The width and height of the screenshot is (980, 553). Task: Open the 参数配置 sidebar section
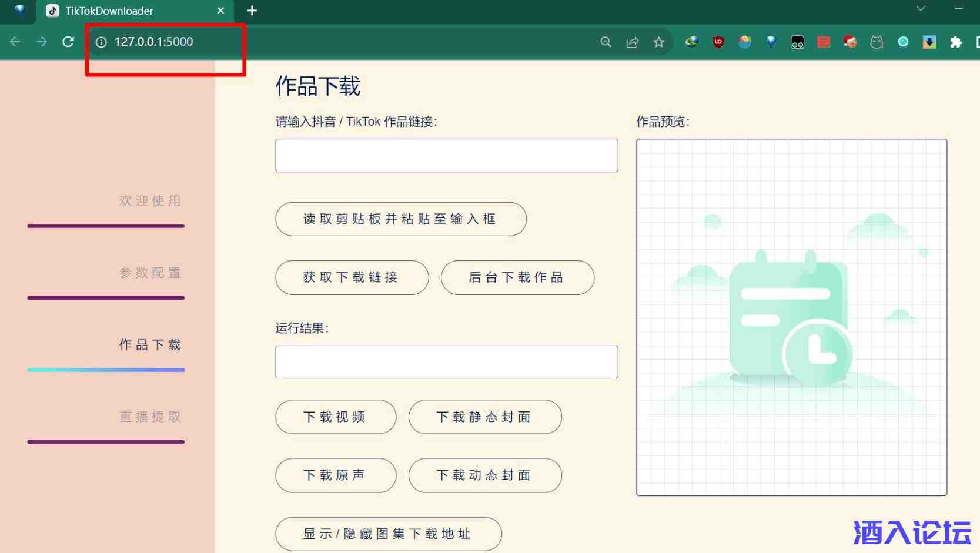(x=150, y=273)
